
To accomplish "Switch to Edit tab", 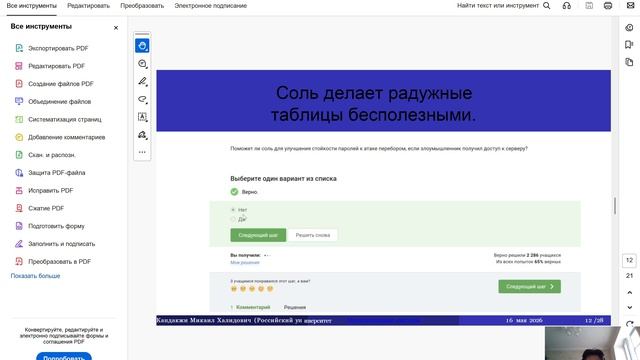I will (x=89, y=6).
